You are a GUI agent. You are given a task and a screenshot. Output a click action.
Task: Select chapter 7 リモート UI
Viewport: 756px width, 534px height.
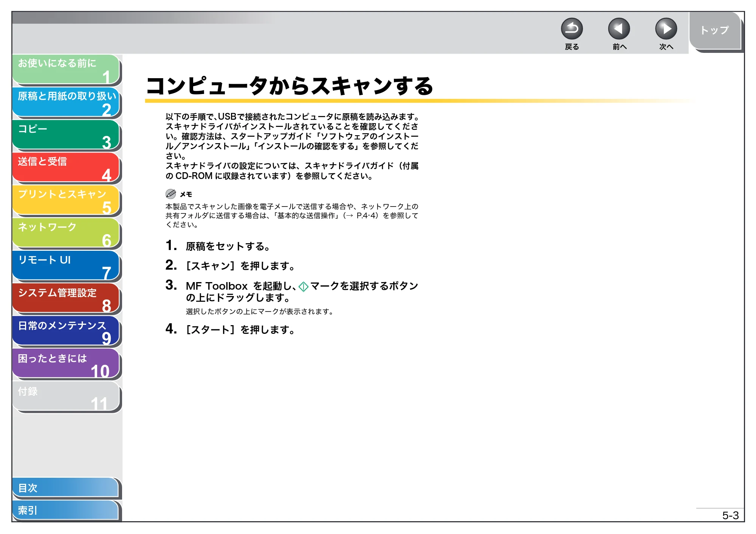coord(66,266)
